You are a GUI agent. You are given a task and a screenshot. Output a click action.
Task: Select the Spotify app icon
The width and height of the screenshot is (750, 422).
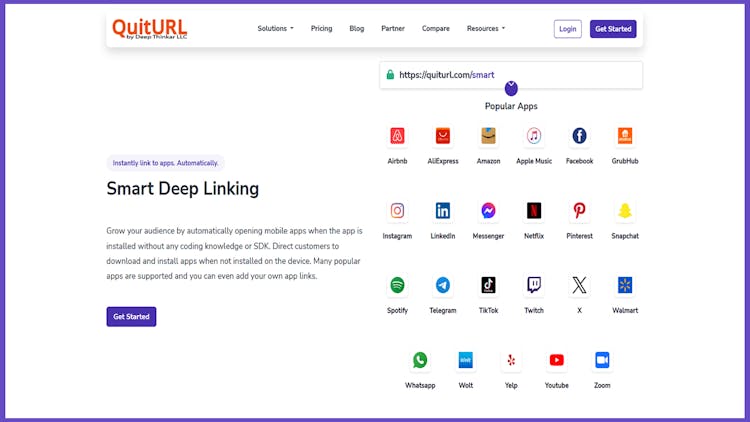pos(397,285)
